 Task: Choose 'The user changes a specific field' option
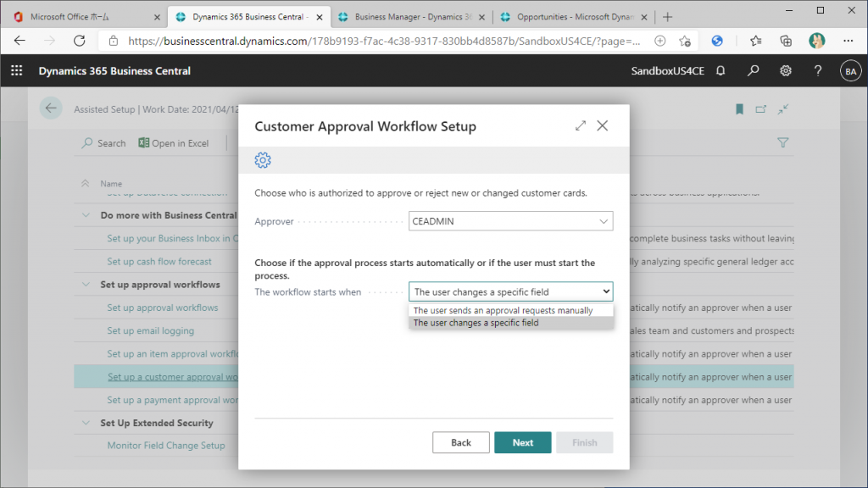(x=510, y=323)
